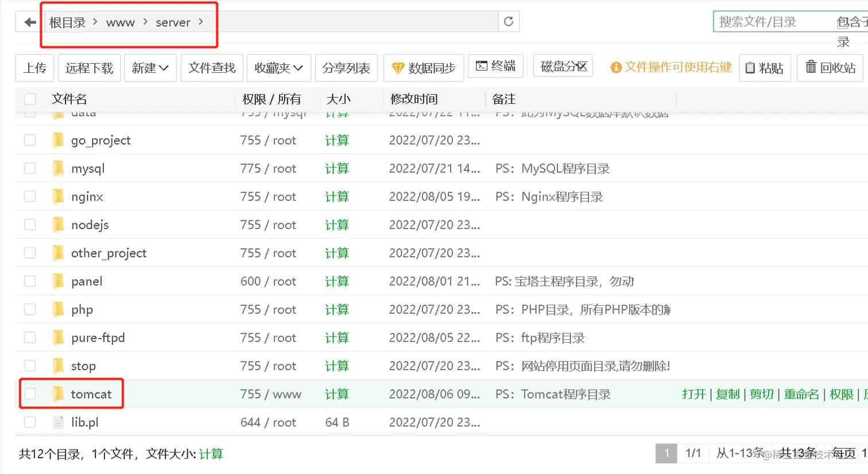The height and width of the screenshot is (474, 868).
Task: Expand the chevron after 根目录 in path
Action: click(x=95, y=22)
